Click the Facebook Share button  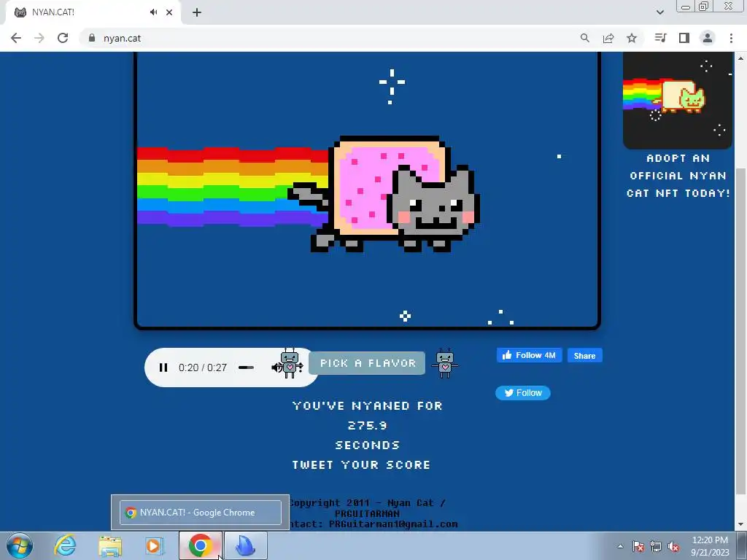pos(584,356)
